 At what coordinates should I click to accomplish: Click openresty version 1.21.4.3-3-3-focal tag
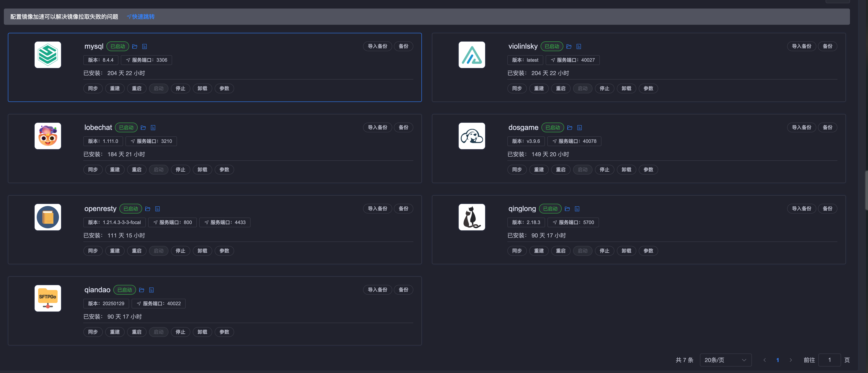tap(115, 223)
